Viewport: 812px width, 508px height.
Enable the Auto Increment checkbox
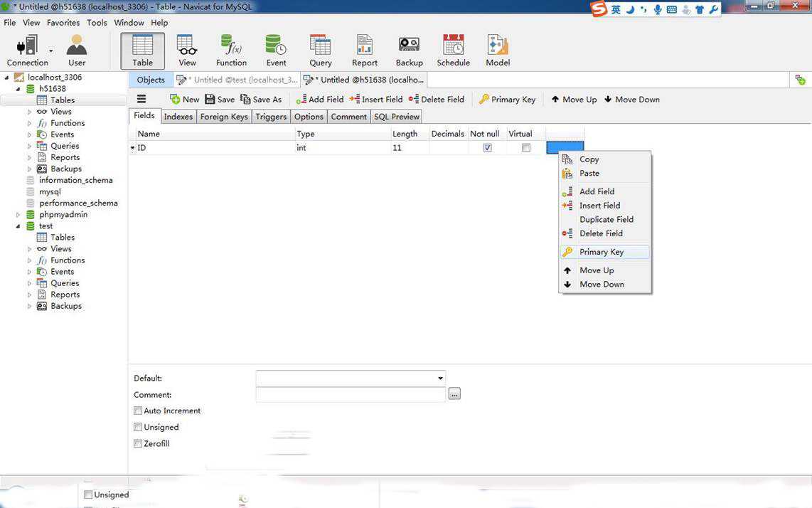138,411
